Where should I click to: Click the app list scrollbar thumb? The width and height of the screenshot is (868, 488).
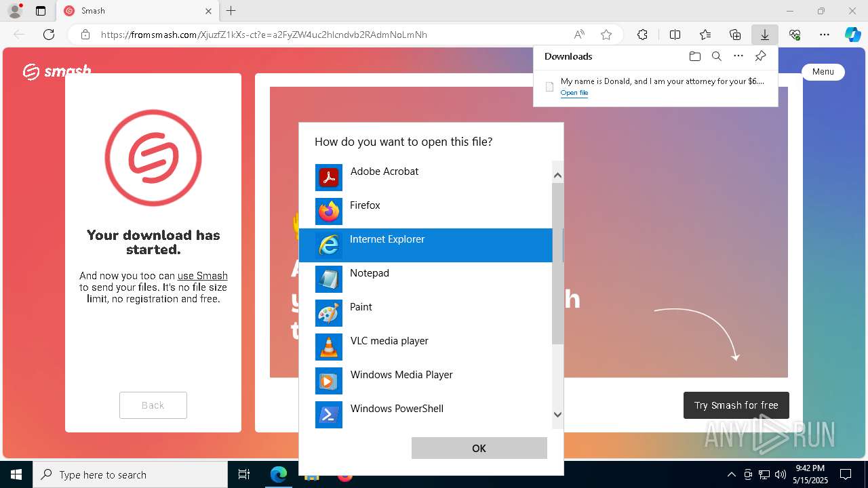coord(557,263)
